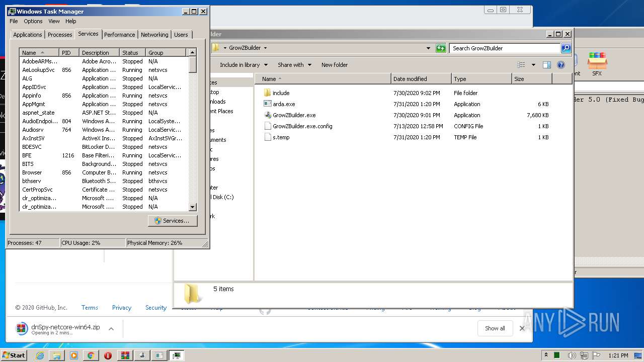Select the GrowZBuilder.exe.config file icon
644x362 pixels.
click(268, 126)
